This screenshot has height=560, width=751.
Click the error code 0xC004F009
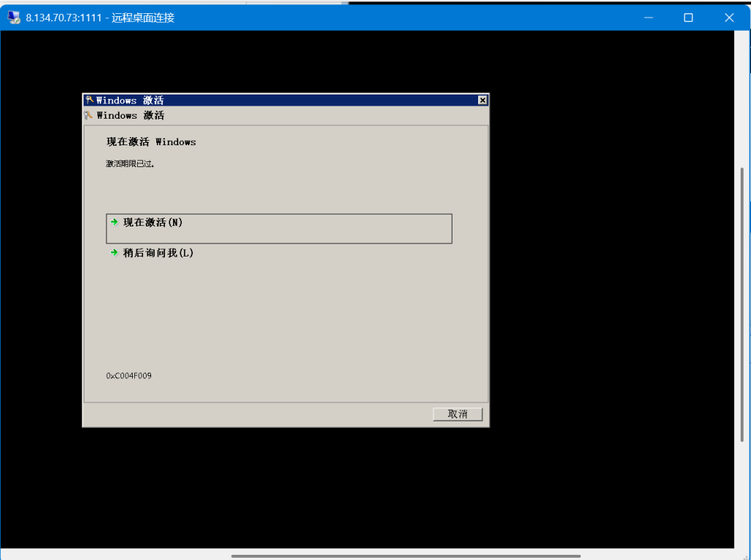[x=129, y=376]
